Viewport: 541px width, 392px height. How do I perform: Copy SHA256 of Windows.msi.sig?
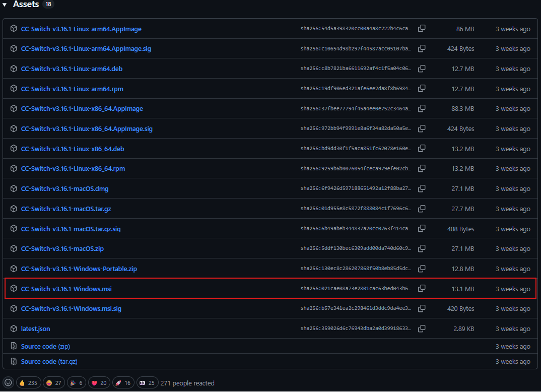[x=422, y=308]
